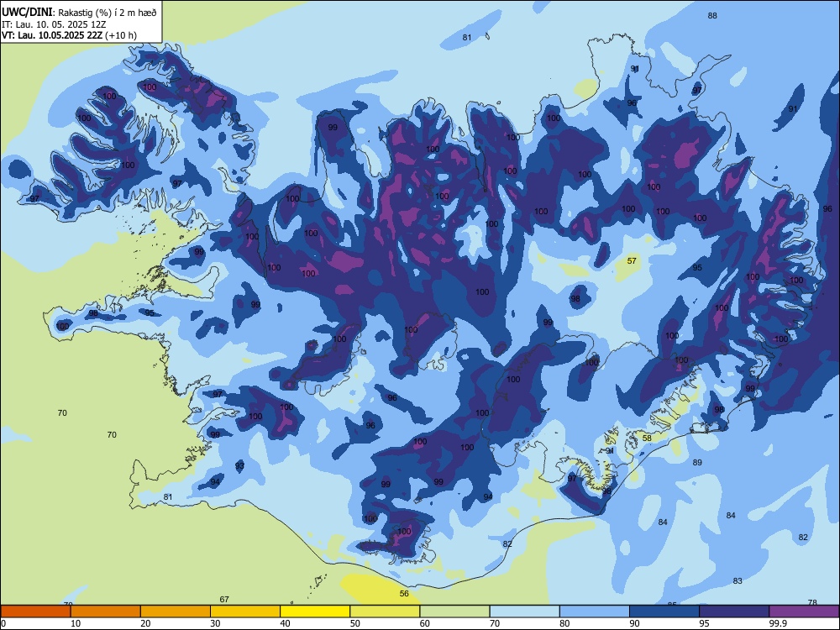
Task: Select the humidity value 56 near south coast
Action: point(404,594)
